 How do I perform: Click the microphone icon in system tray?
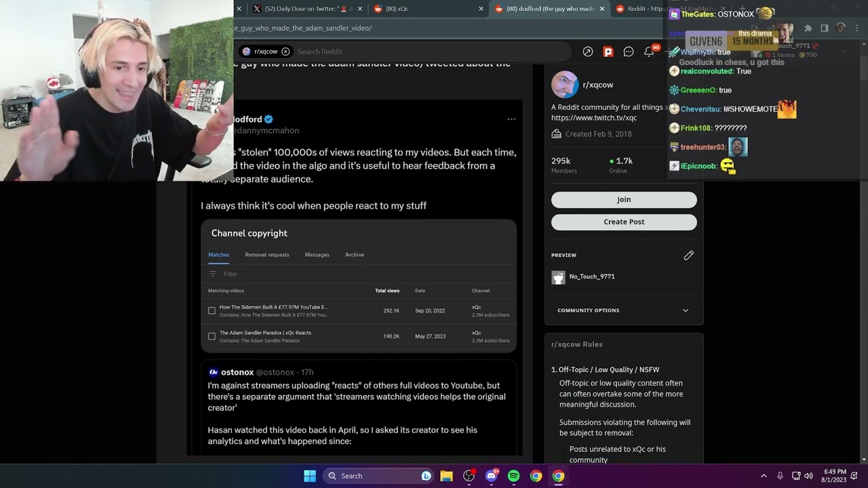pos(780,476)
